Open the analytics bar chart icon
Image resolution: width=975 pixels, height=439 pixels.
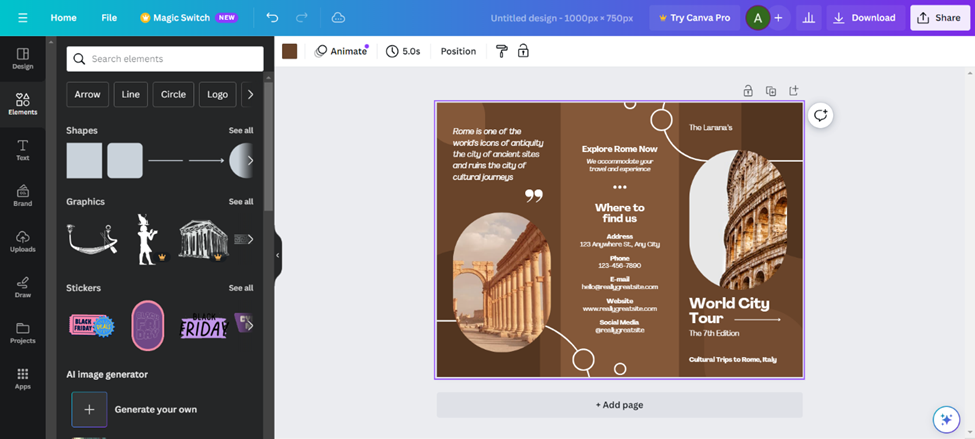point(808,18)
